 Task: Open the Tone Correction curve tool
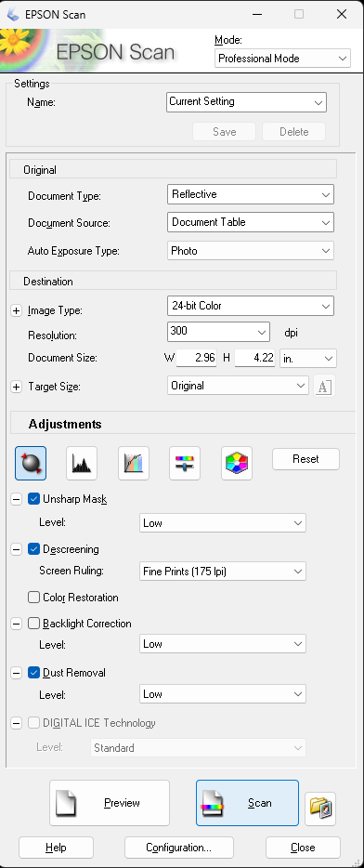pos(134,463)
